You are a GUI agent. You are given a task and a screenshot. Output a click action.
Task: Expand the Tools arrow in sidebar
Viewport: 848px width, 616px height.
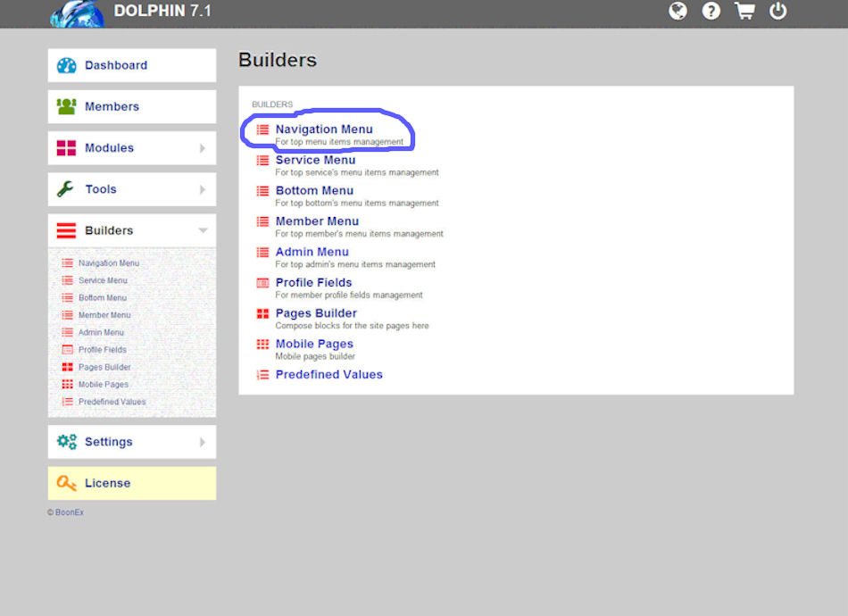203,189
